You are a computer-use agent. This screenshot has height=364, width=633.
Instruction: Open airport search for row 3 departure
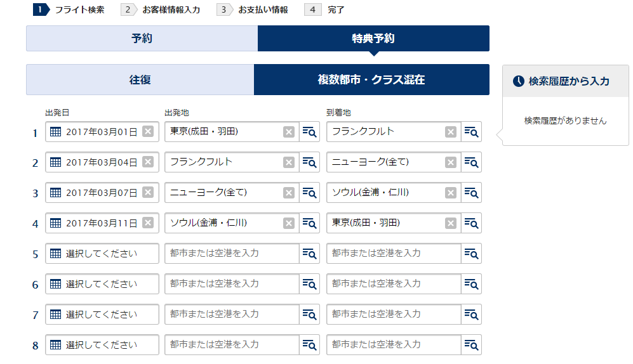point(309,193)
